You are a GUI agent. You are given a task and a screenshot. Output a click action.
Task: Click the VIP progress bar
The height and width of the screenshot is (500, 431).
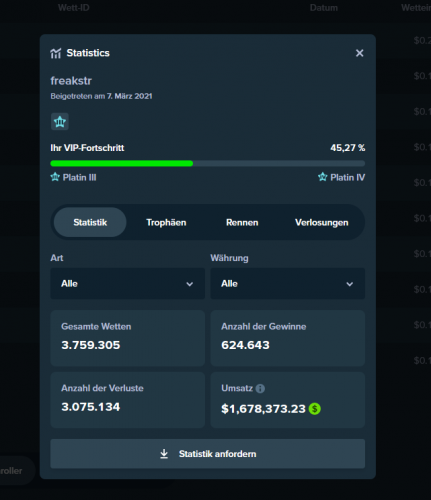click(x=207, y=163)
